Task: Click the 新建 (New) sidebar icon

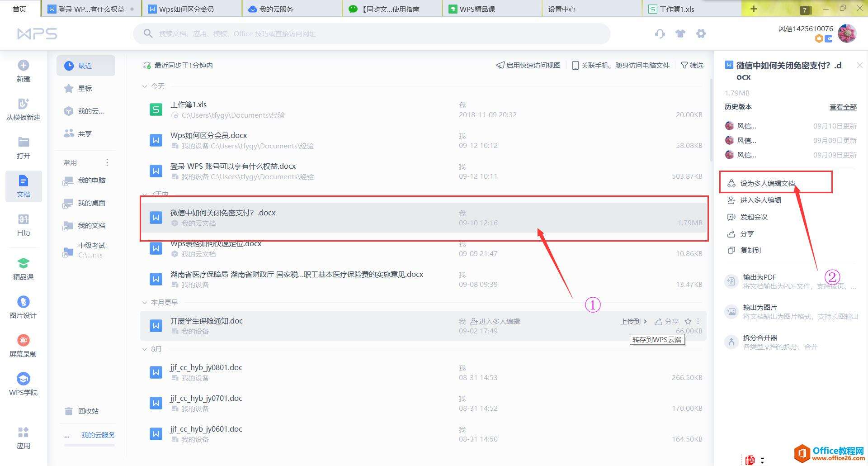Action: (x=24, y=66)
